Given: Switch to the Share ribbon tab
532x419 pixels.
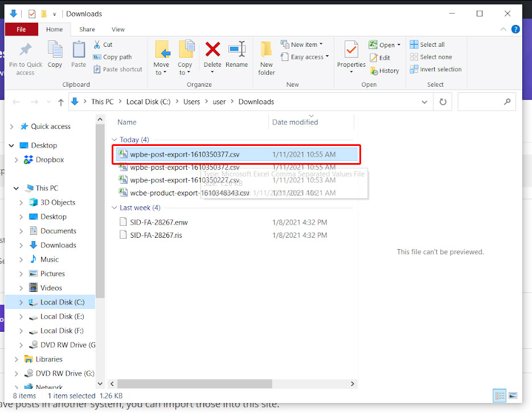Looking at the screenshot, I should [87, 30].
